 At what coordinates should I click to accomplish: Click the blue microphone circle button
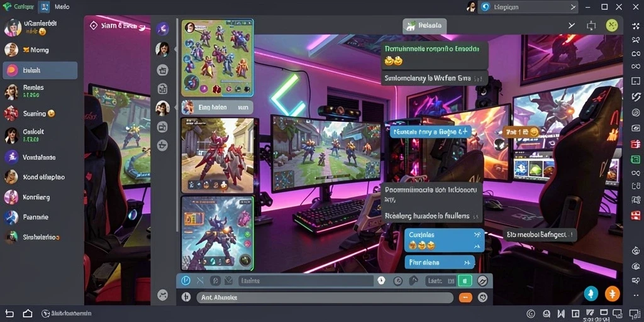pyautogui.click(x=591, y=293)
